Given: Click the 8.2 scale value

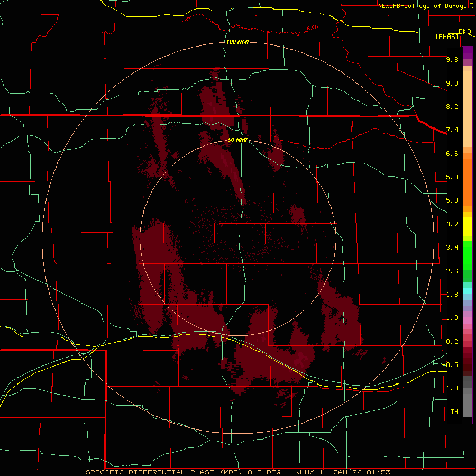Looking at the screenshot, I should click(x=452, y=106).
